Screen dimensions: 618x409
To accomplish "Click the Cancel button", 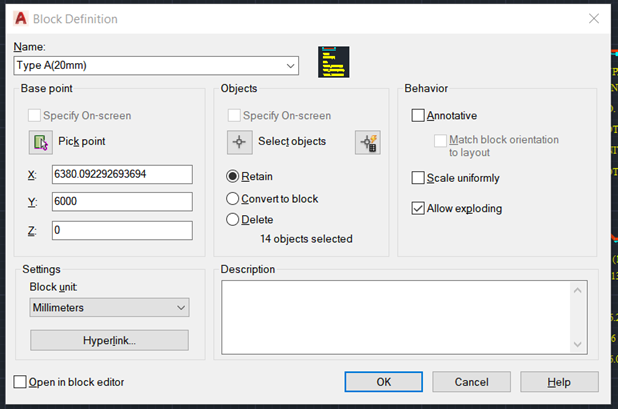I will pos(471,382).
